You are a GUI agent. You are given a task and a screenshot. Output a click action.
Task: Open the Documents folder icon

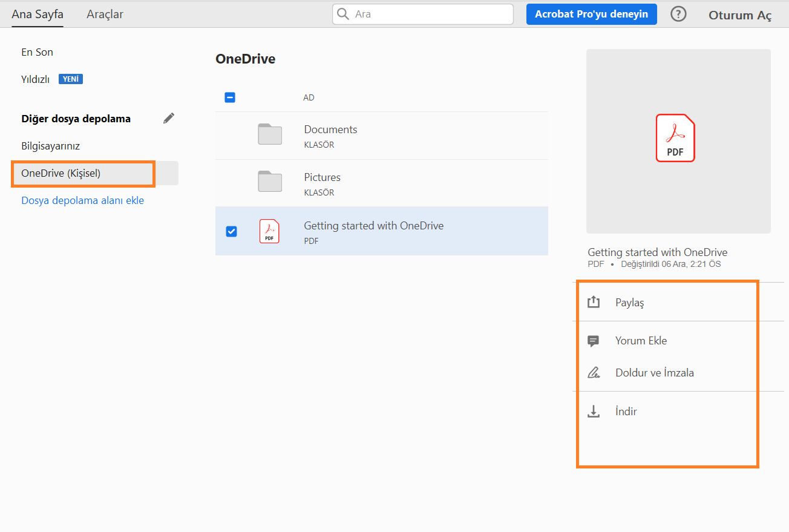[x=269, y=134]
